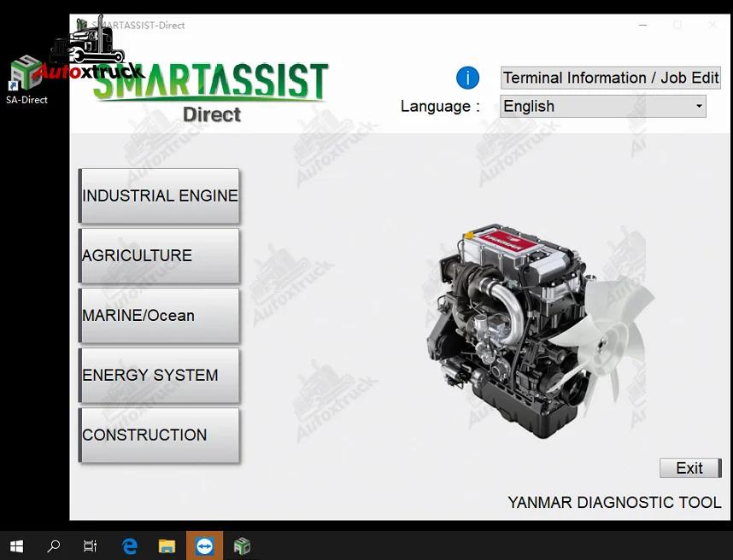The width and height of the screenshot is (733, 560).
Task: Click the Exit button
Action: click(x=690, y=468)
